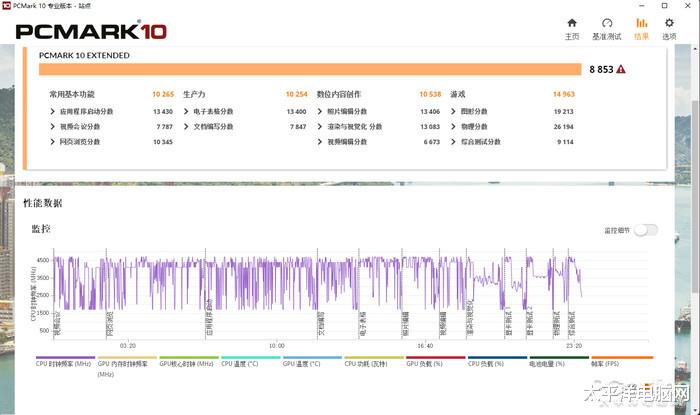The image size is (700, 415).
Task: Click the 图形分数 value 19 213
Action: point(563,112)
